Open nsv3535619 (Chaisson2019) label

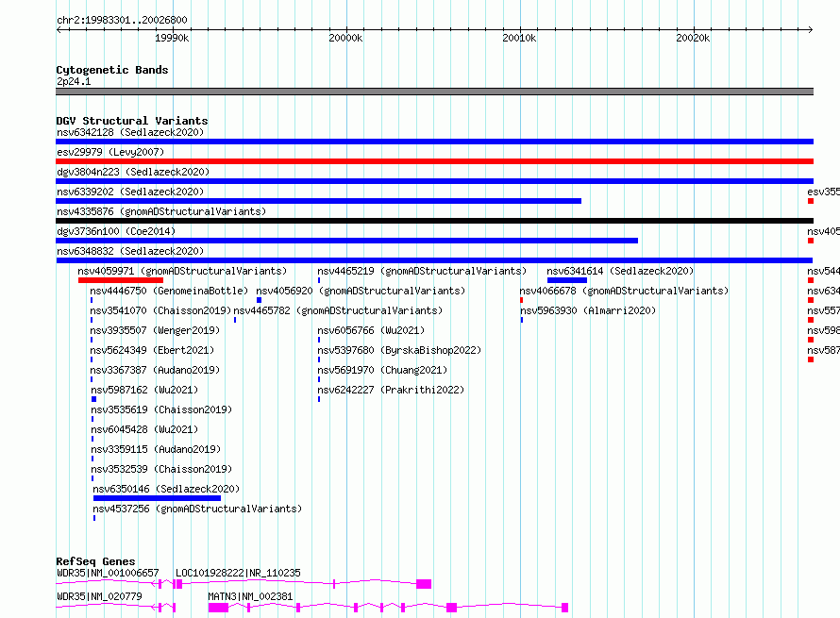[x=161, y=409]
